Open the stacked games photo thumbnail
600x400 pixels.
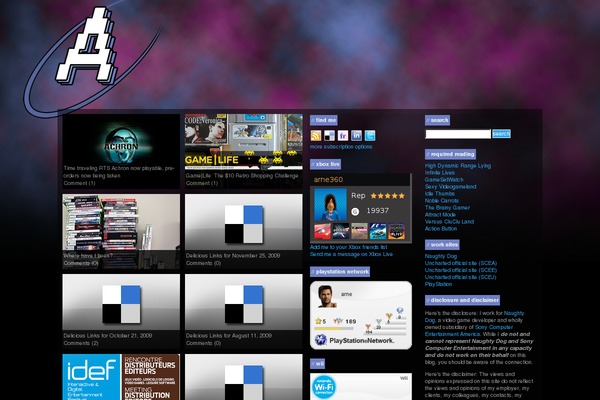(121, 222)
